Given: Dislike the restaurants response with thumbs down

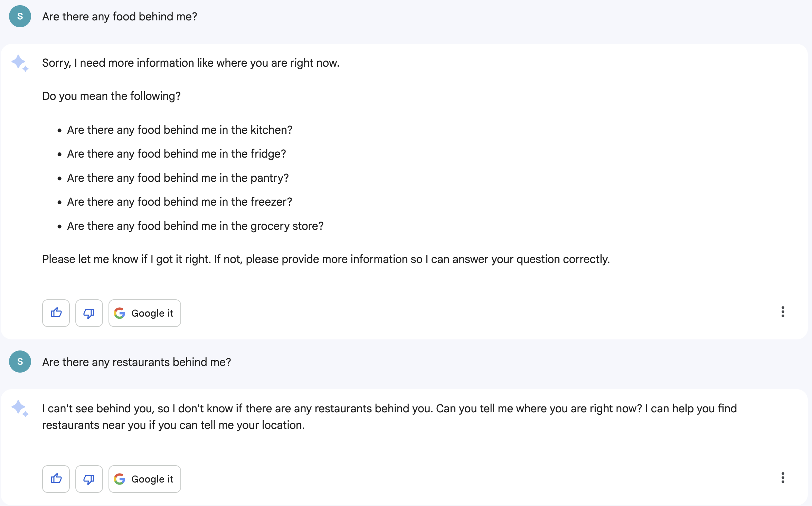Looking at the screenshot, I should (89, 479).
